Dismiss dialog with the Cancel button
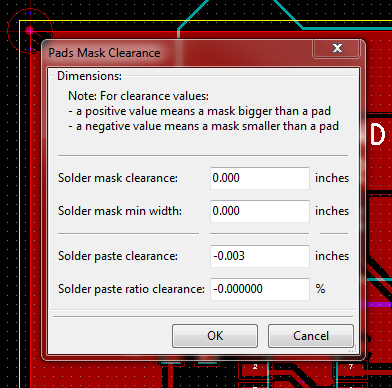The width and height of the screenshot is (392, 388). click(x=311, y=336)
